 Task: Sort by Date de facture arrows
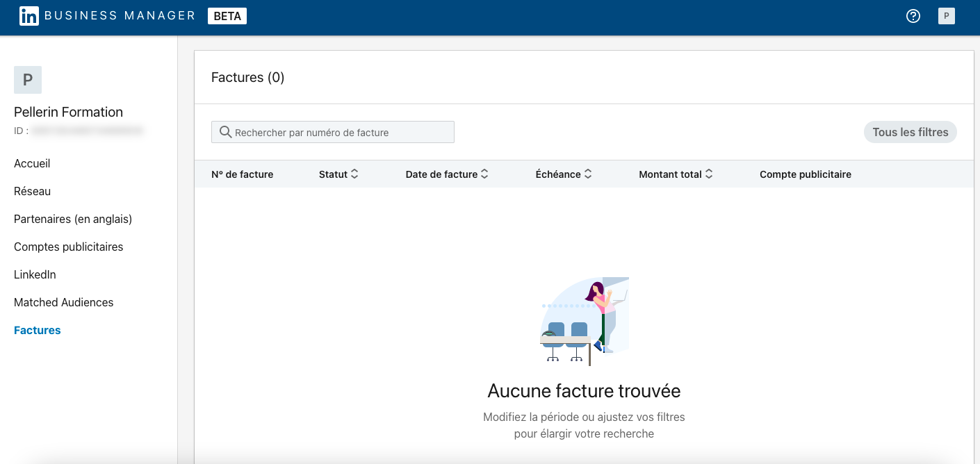[x=484, y=174]
